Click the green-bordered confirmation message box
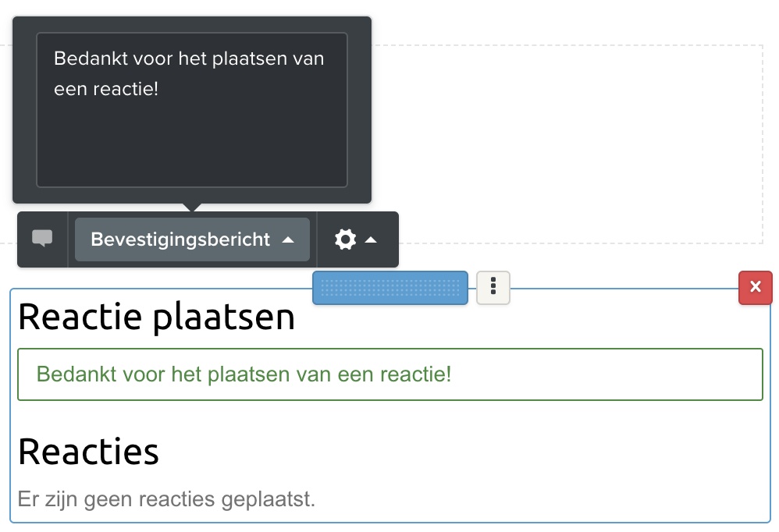The width and height of the screenshot is (779, 532). point(624,374)
